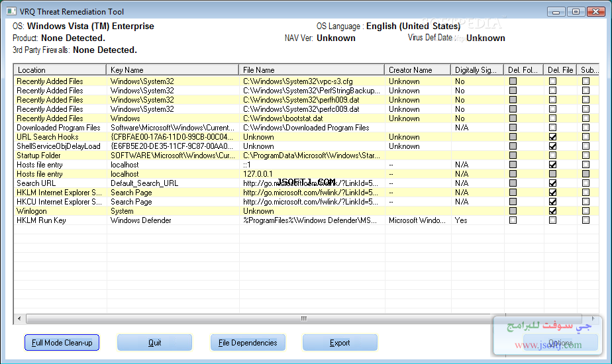Sort by the Location column header
The width and height of the screenshot is (612, 364).
click(x=60, y=70)
